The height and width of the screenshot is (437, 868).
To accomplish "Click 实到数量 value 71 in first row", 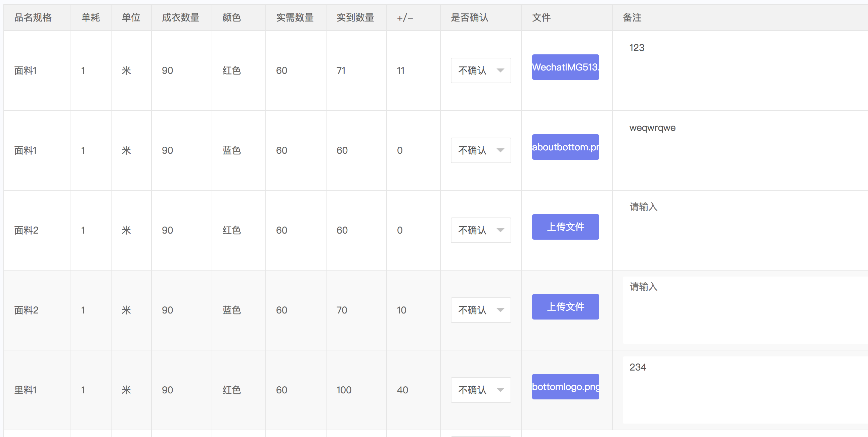I will pos(341,70).
